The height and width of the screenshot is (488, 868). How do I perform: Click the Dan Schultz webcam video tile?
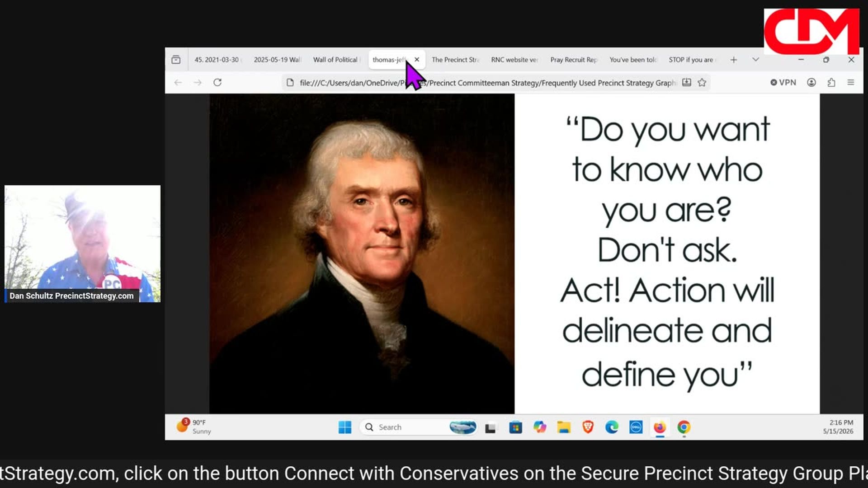82,244
